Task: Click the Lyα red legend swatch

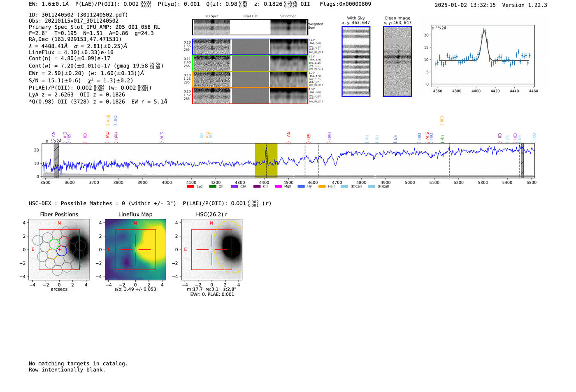Action: pyautogui.click(x=190, y=186)
